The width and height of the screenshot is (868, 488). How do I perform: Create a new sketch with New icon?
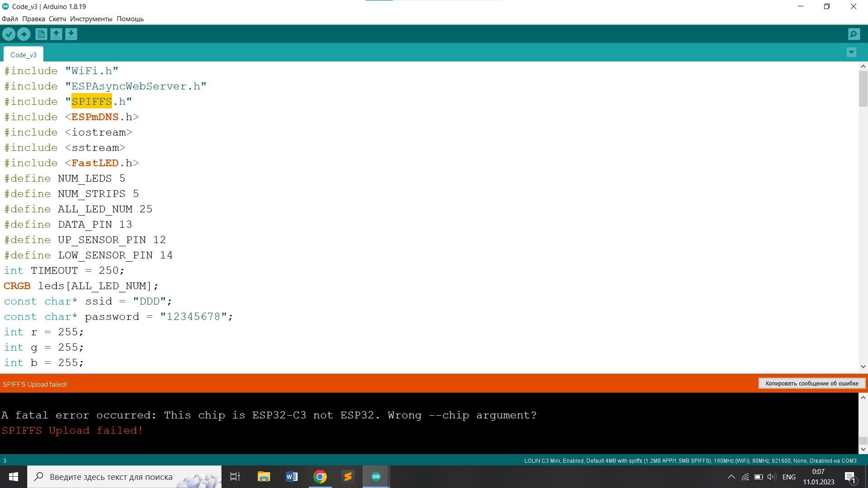(x=41, y=34)
